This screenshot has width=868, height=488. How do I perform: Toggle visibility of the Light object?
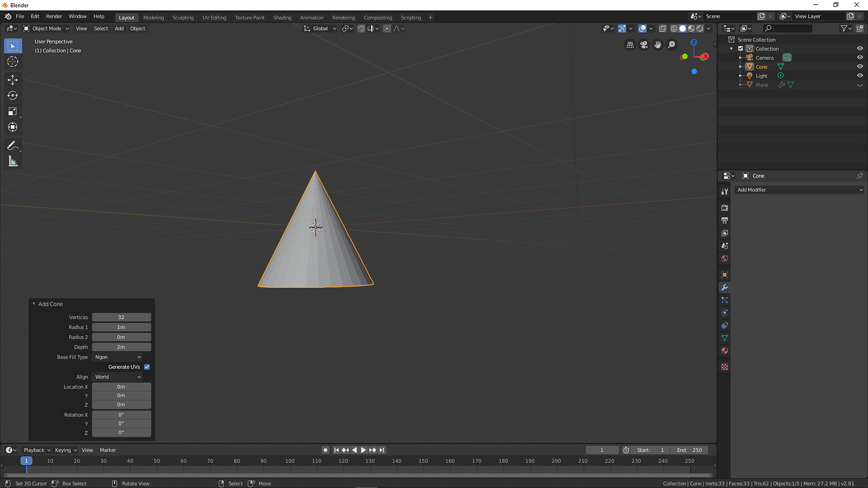(860, 75)
